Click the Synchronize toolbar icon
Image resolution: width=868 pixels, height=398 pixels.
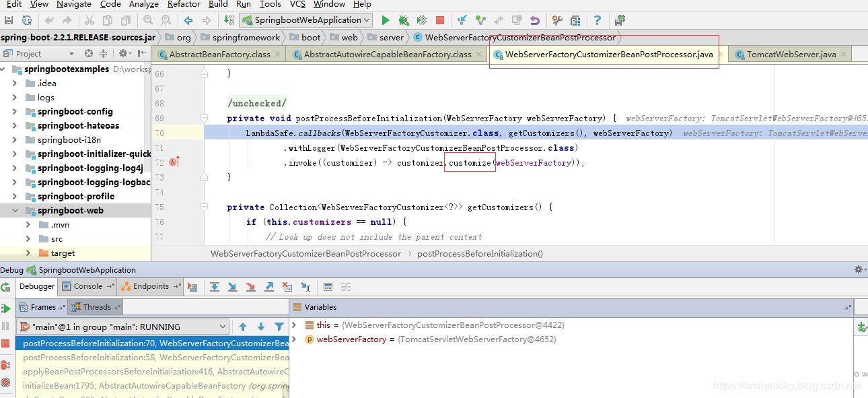26,20
